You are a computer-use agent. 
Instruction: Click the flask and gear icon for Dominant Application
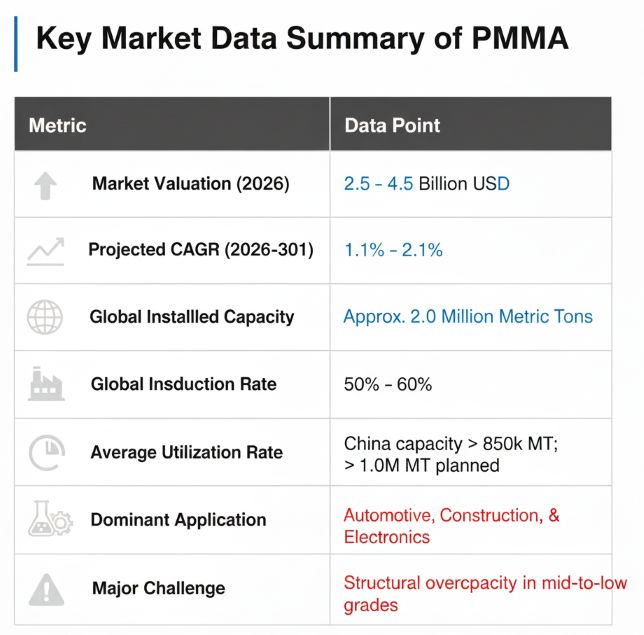[x=50, y=518]
